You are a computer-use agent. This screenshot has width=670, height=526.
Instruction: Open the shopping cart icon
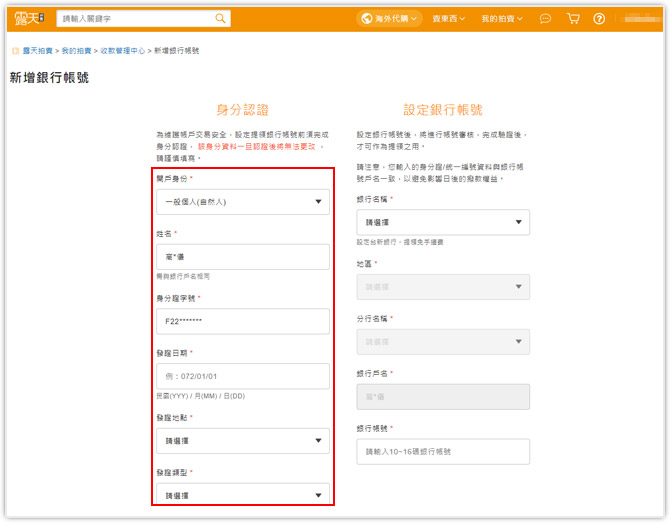573,19
